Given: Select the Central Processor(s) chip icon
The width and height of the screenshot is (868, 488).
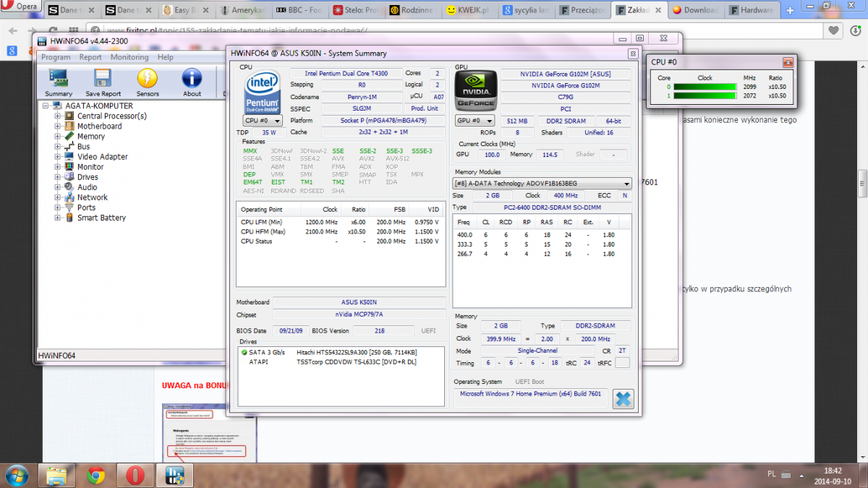Looking at the screenshot, I should point(69,116).
